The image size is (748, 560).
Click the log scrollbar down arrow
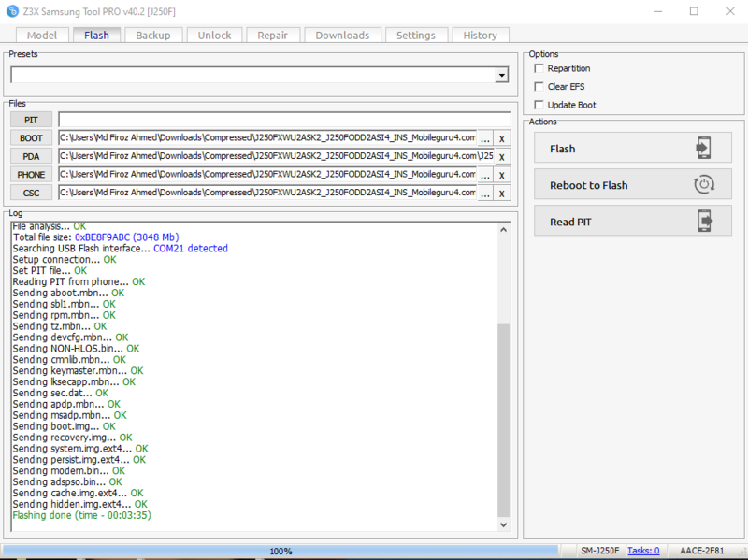click(503, 524)
